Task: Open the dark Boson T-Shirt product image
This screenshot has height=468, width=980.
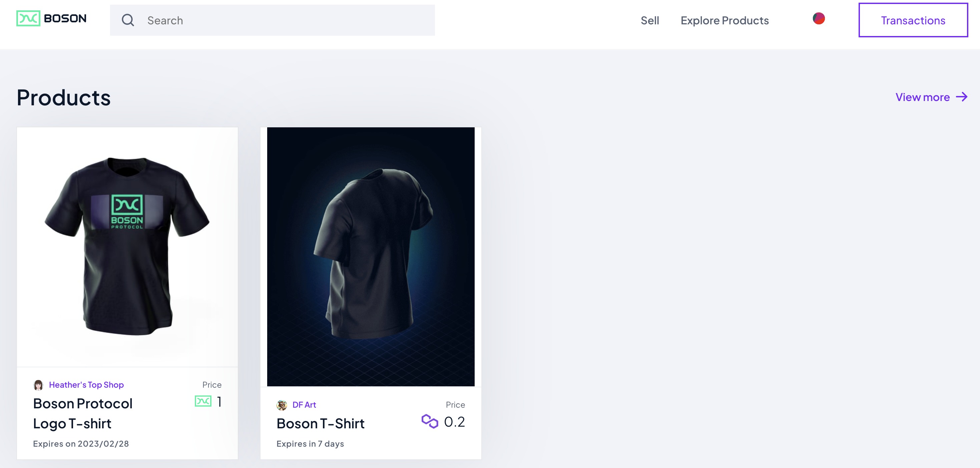Action: pos(371,257)
